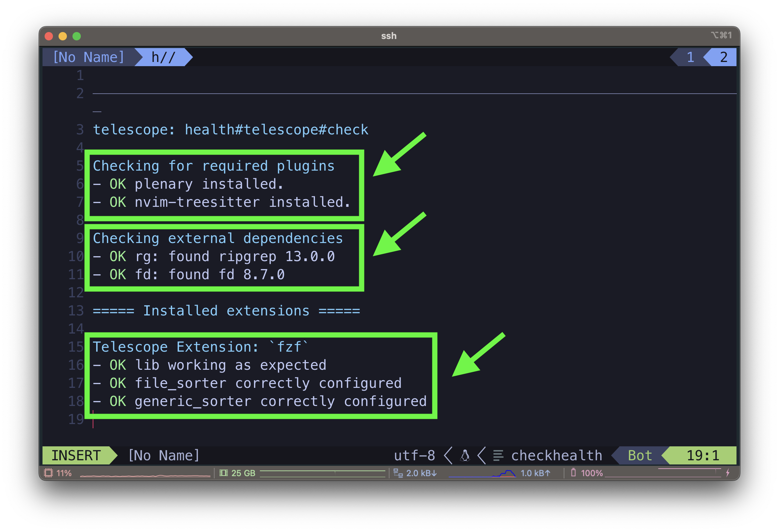
Task: Select the h// buffer tab
Action: 163,57
